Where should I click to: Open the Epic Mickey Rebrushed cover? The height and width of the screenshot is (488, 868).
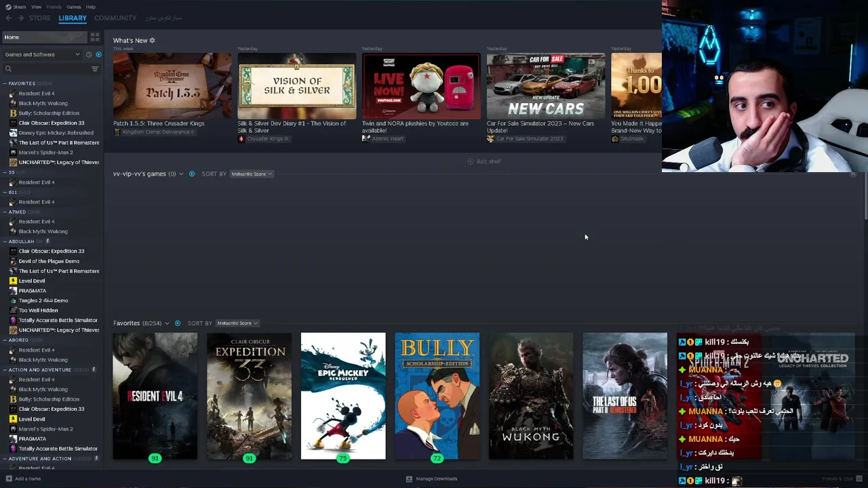(343, 396)
